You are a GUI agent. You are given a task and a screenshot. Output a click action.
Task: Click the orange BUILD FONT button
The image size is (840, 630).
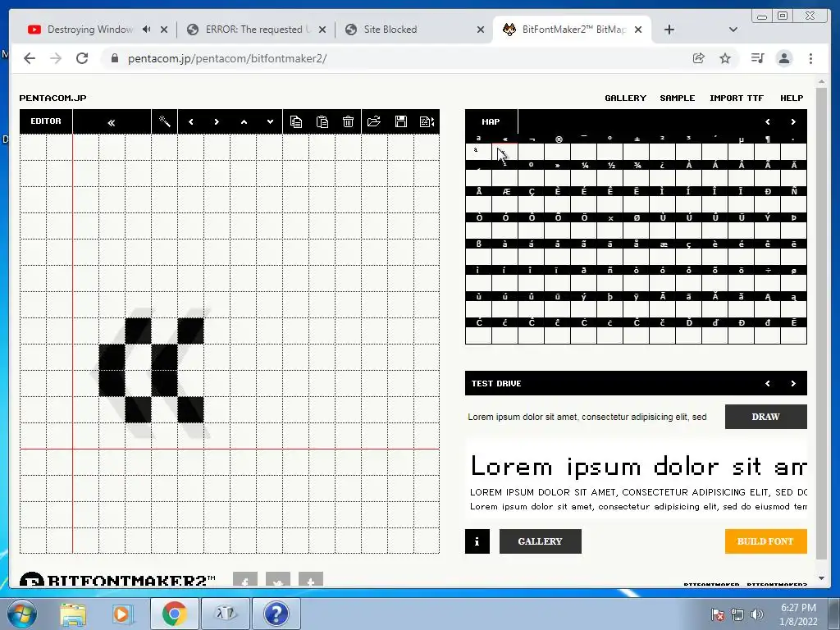click(x=765, y=541)
